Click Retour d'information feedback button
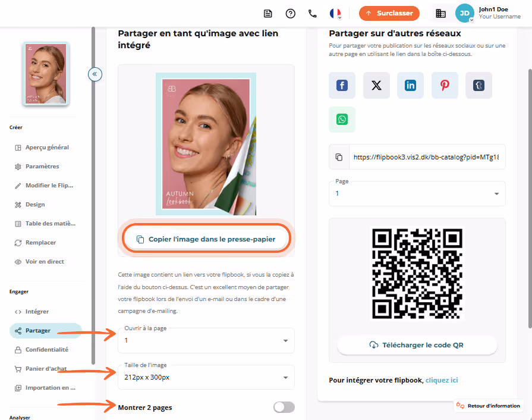The height and width of the screenshot is (420, 532). 489,406
